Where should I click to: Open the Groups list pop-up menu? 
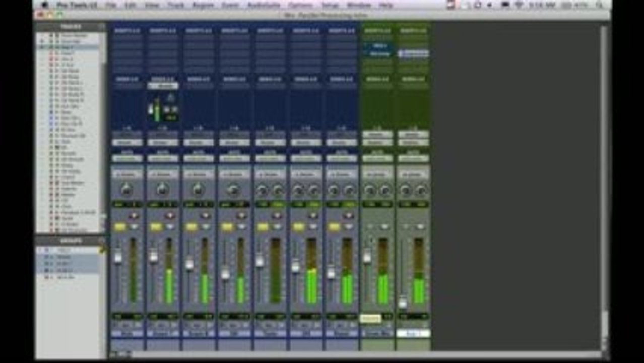click(101, 241)
